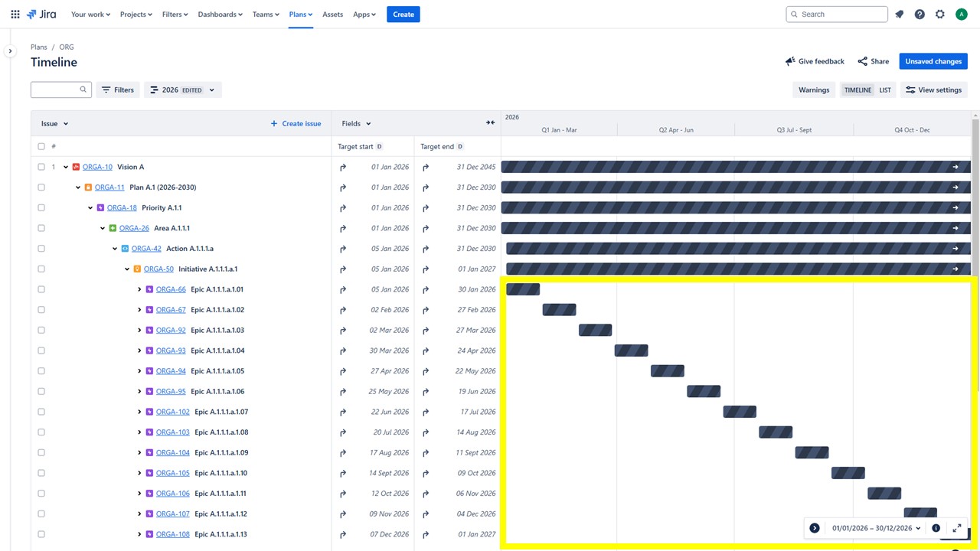
Task: Expand the collapsed sidebar arrow
Action: tap(10, 51)
